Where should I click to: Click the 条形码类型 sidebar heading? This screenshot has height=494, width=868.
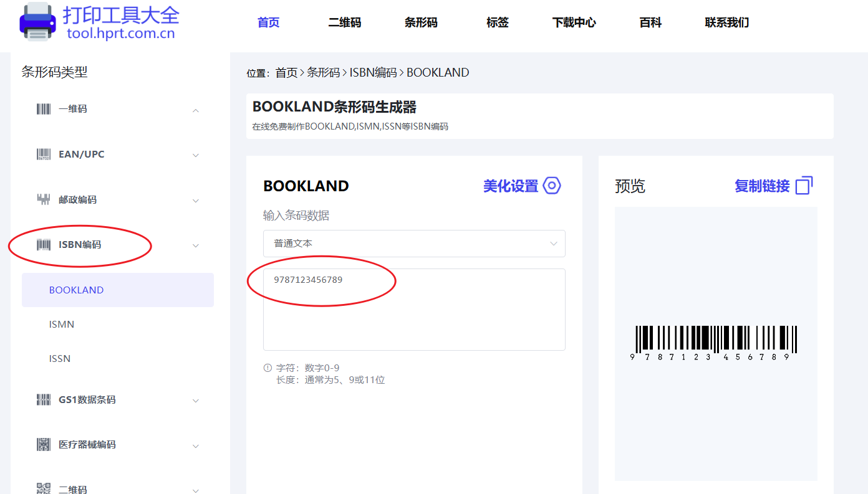tap(55, 72)
